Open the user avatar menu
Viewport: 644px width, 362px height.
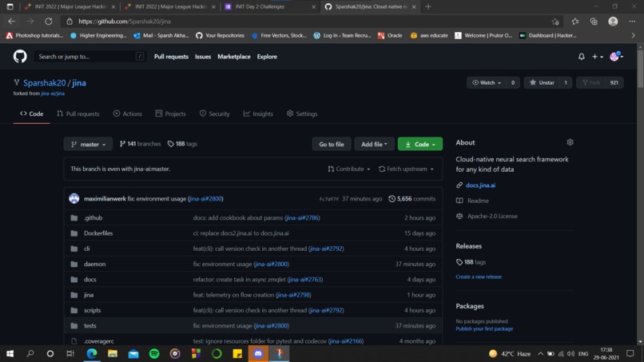(616, 57)
